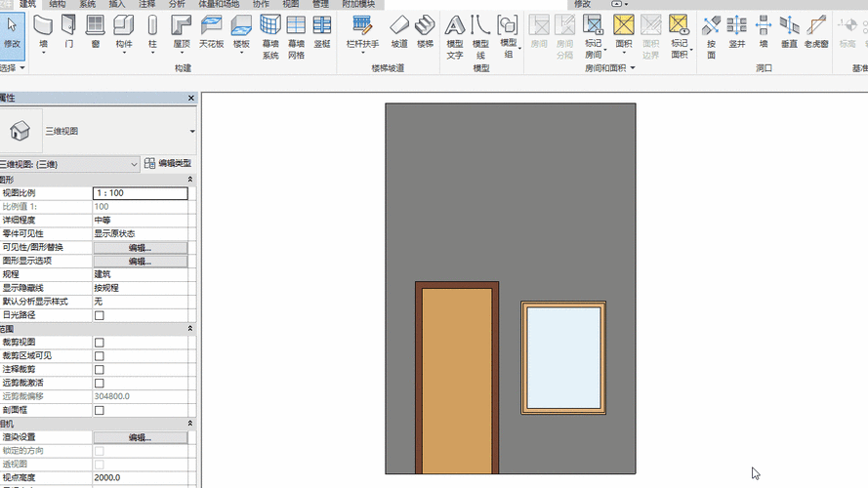Click 编辑 button for 渲染设置
This screenshot has width=868, height=488.
140,437
